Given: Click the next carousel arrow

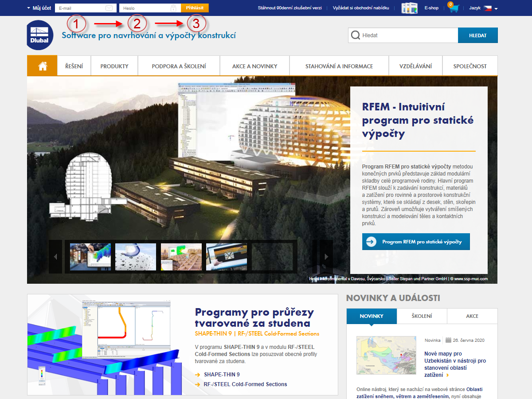Looking at the screenshot, I should click(326, 257).
